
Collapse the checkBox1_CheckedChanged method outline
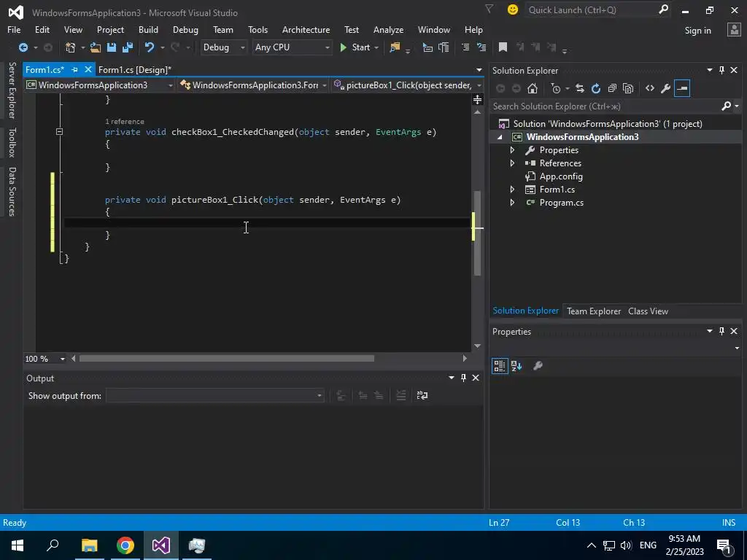59,131
